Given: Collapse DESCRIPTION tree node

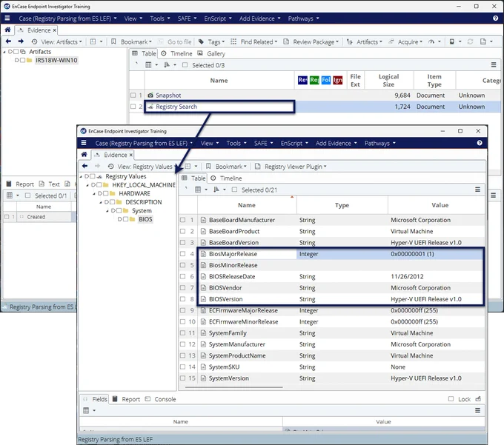Looking at the screenshot, I should coord(100,202).
